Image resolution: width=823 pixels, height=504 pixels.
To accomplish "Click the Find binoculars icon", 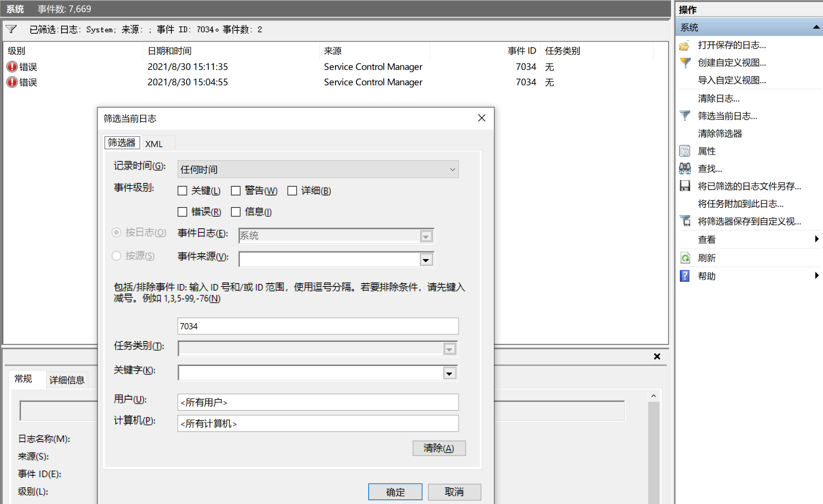I will [685, 168].
